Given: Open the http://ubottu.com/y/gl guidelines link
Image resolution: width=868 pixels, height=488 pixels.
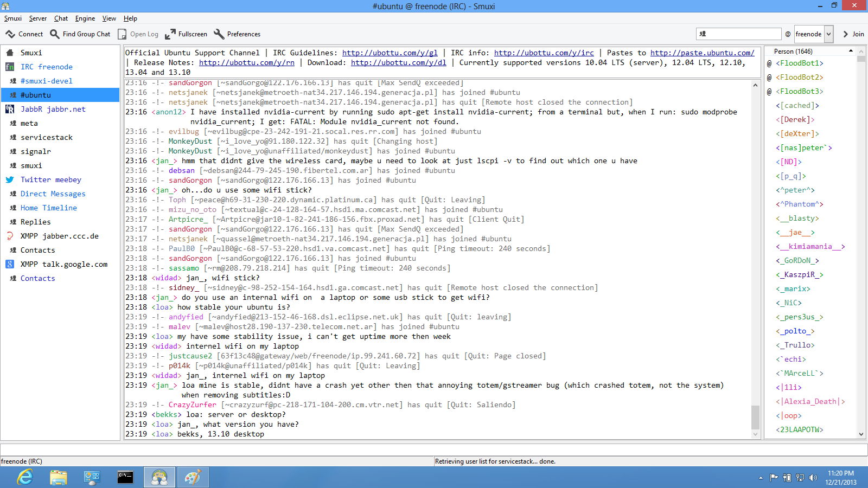Looking at the screenshot, I should coord(390,53).
